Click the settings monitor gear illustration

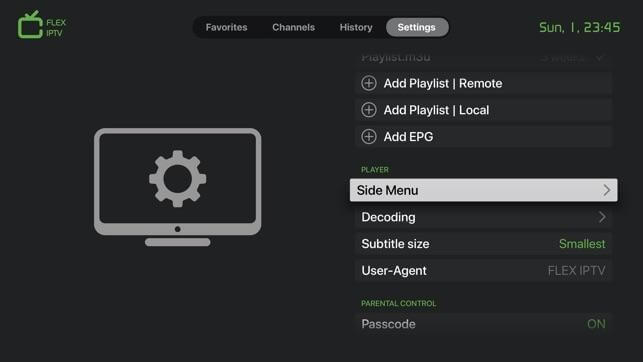point(178,187)
